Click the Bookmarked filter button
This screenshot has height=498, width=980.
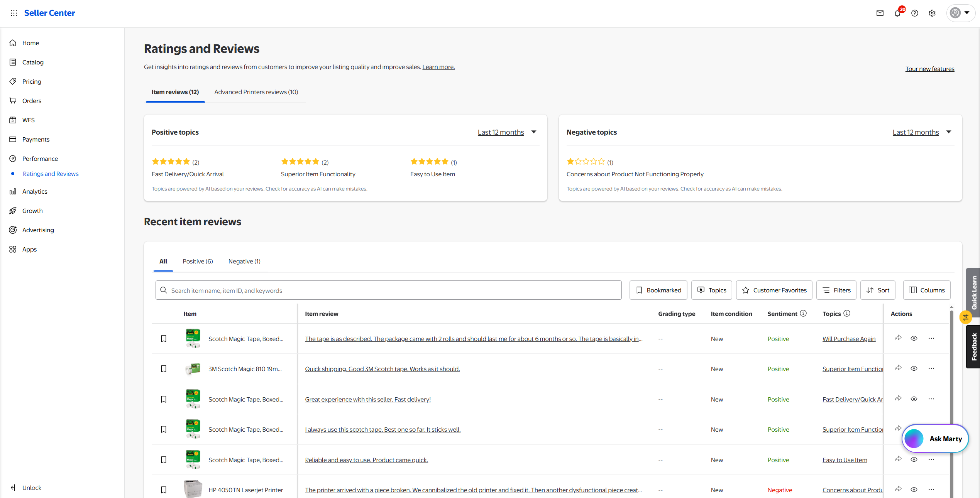658,290
